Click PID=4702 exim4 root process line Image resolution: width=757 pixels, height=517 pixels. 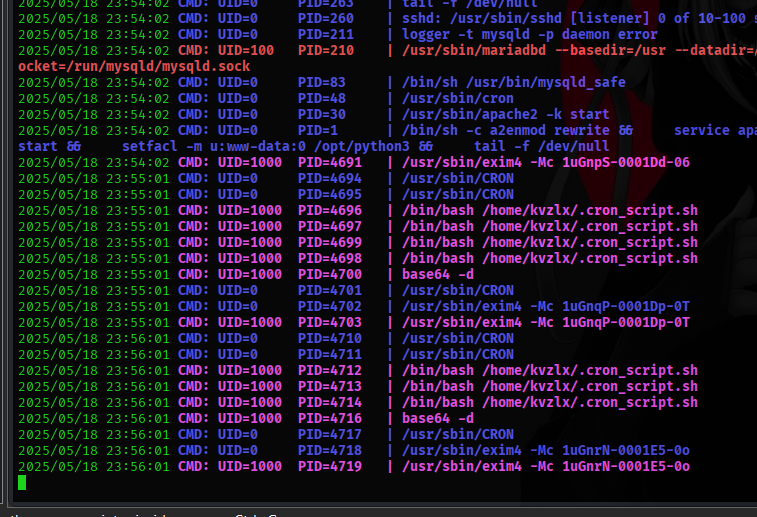click(545, 306)
